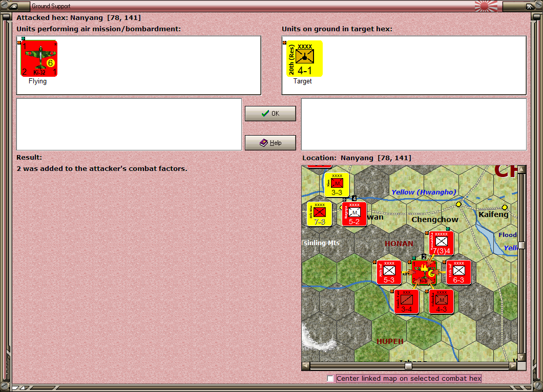Click the 20th (Res) 4-1 Target artillery counter
Viewport: 543px width, 392px height.
(x=304, y=58)
